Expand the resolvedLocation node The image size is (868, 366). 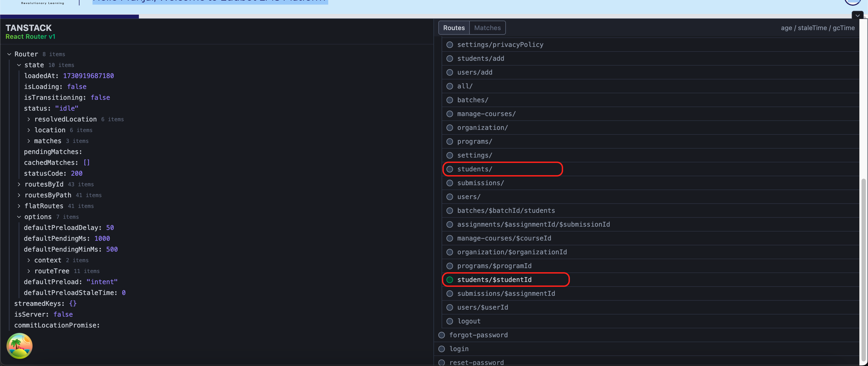point(29,119)
